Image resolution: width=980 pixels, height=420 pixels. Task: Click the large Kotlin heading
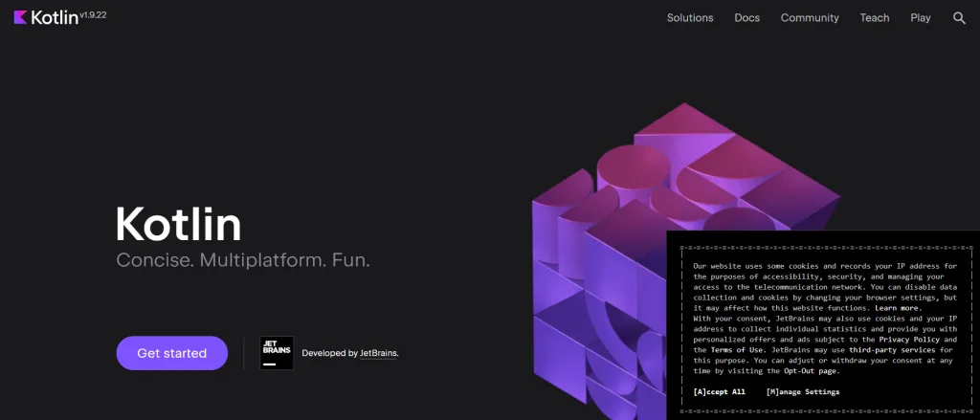tap(179, 224)
